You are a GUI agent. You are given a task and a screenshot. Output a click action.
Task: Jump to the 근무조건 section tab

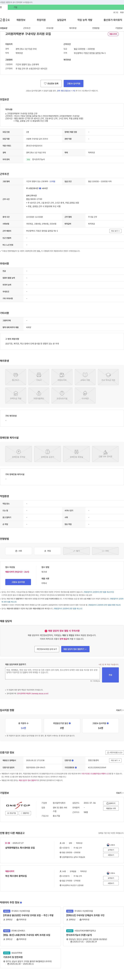pos(27,28)
